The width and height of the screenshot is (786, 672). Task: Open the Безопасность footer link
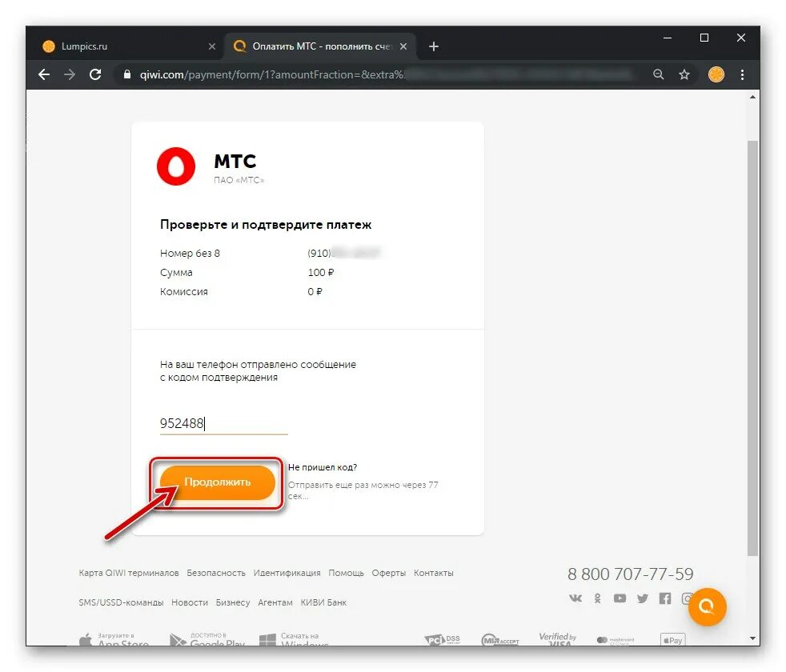pos(216,573)
